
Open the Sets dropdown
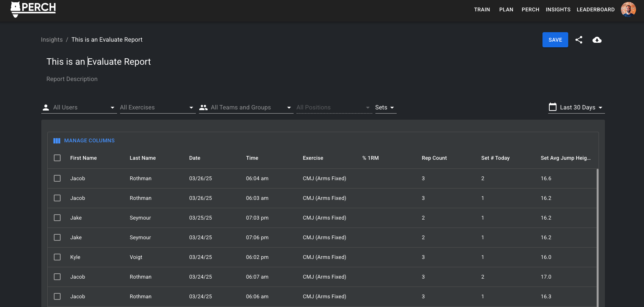point(386,108)
